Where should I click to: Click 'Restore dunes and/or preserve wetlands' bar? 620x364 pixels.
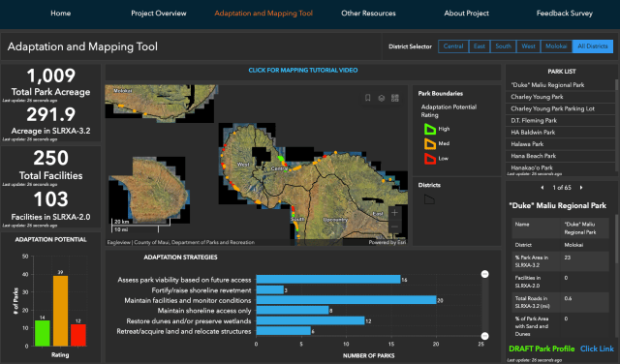(x=310, y=321)
